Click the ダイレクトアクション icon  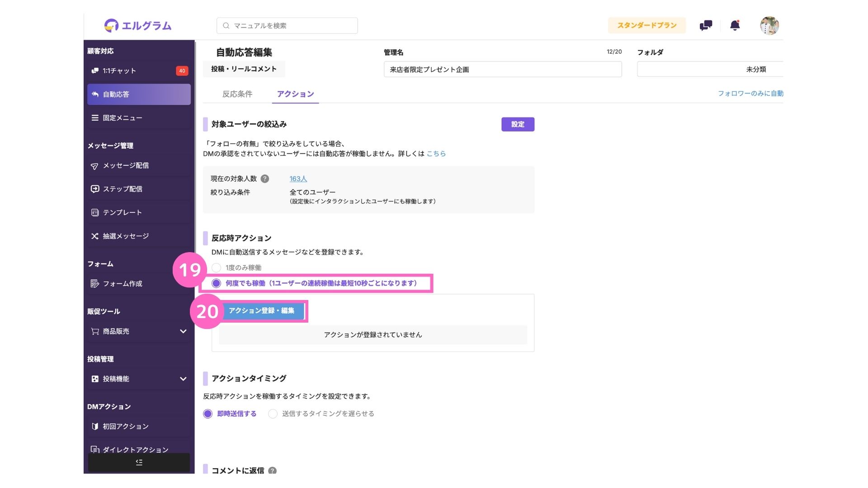95,449
